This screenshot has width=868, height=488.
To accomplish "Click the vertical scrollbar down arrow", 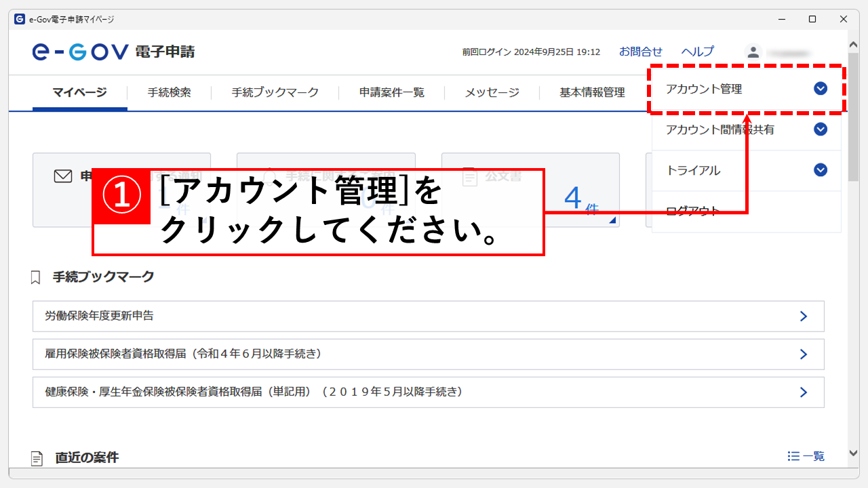I will [x=854, y=453].
